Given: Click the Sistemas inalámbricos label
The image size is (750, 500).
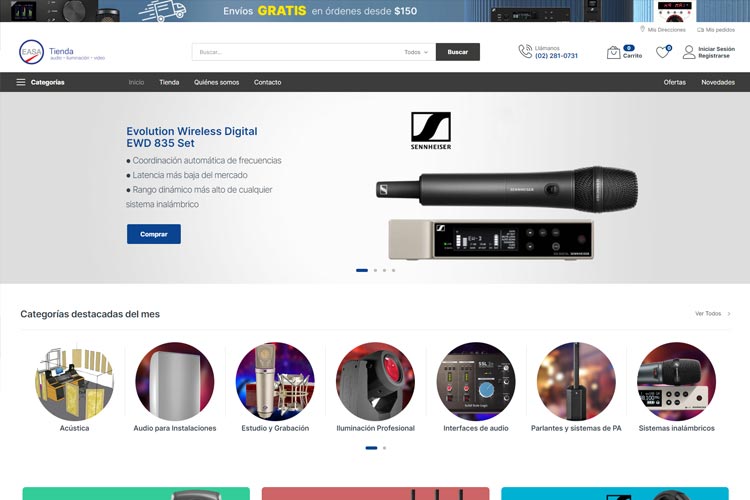Looking at the screenshot, I should (x=676, y=428).
